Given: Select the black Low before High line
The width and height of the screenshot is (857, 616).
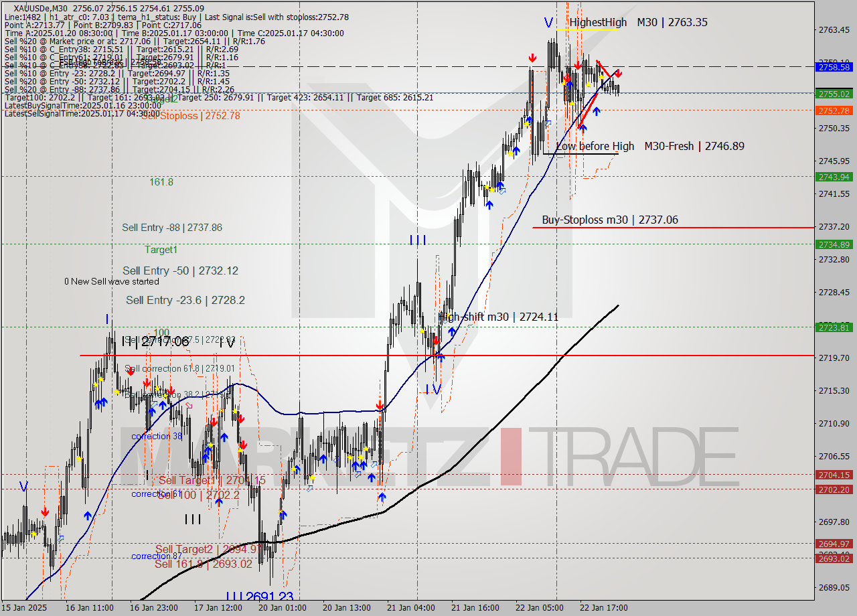Looking at the screenshot, I should [x=580, y=154].
